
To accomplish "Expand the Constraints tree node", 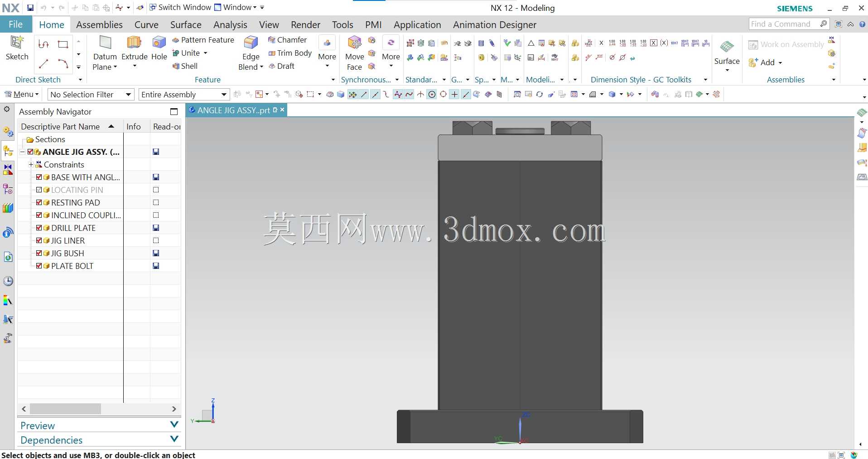I will (x=31, y=164).
